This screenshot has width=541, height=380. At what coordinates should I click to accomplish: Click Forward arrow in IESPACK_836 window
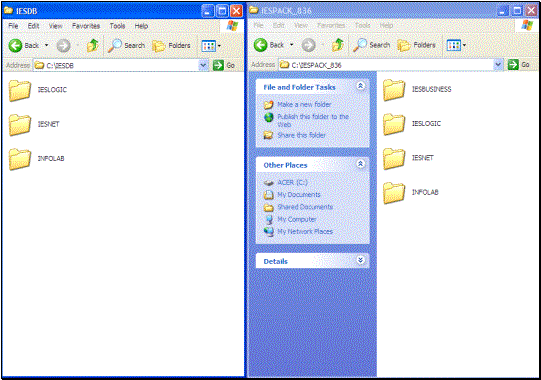[308, 45]
